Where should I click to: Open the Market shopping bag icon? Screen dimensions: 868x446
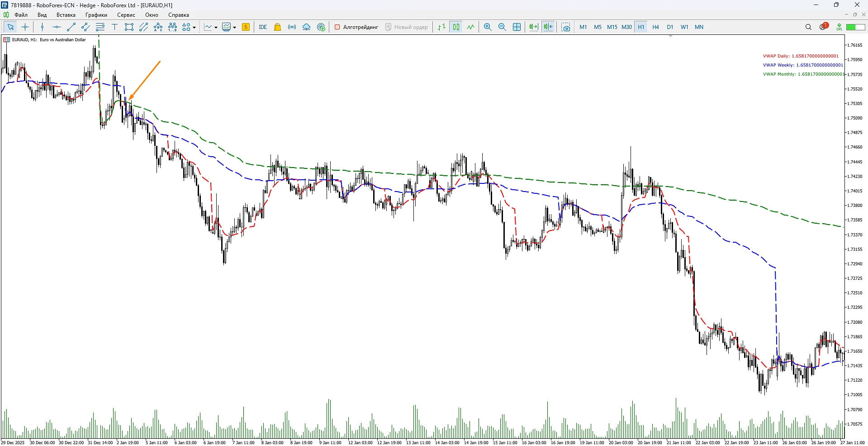click(278, 27)
